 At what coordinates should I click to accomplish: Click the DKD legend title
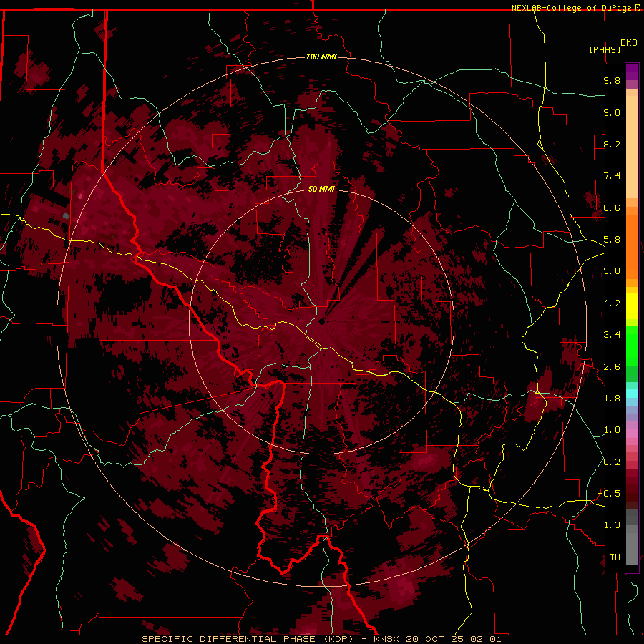click(629, 43)
